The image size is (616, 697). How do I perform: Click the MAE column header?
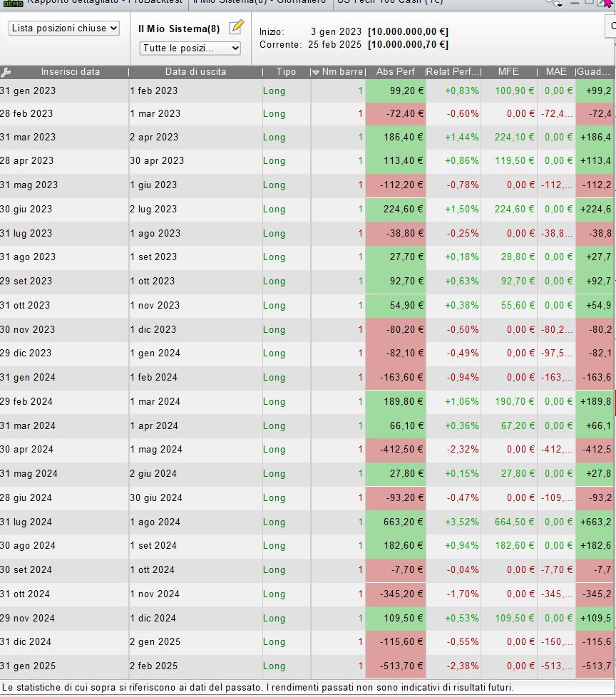(556, 72)
